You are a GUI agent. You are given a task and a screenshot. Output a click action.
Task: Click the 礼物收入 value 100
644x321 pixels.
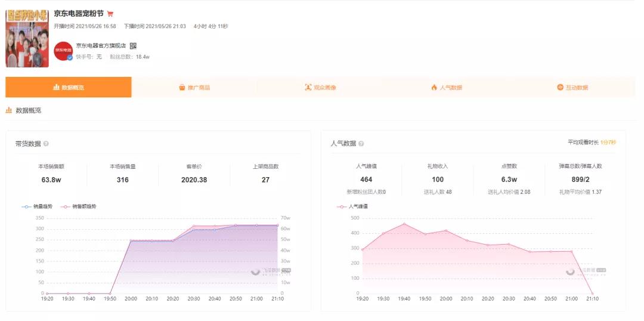click(438, 179)
